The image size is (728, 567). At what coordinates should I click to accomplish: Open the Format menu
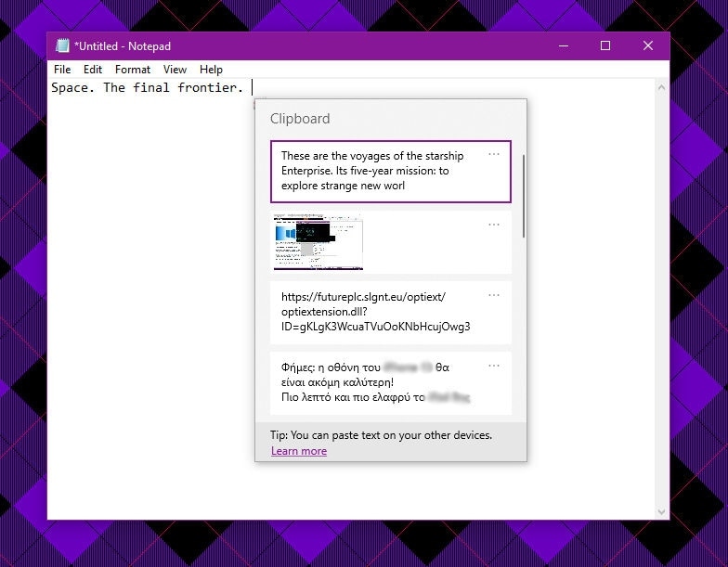[133, 70]
